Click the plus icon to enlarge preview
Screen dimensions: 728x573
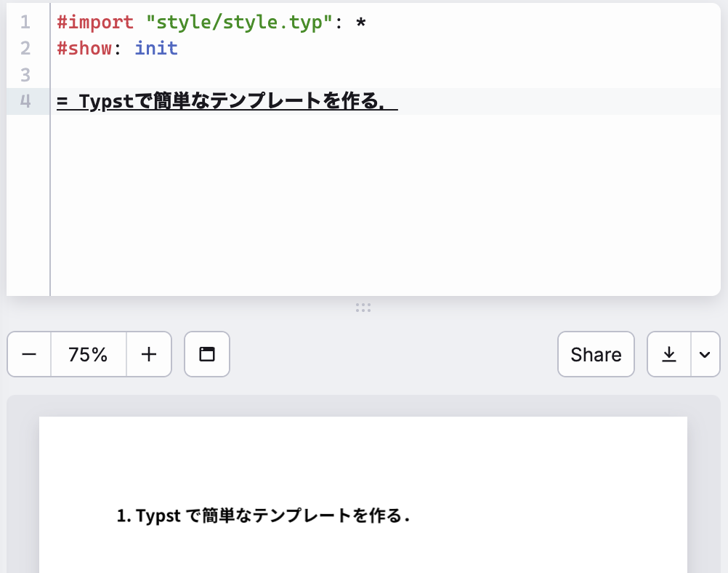tap(149, 354)
